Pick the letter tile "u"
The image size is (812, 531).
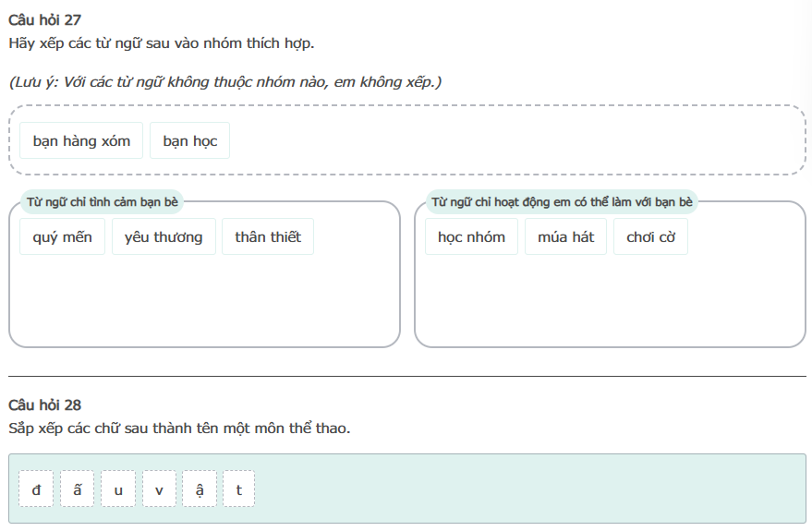[118, 489]
